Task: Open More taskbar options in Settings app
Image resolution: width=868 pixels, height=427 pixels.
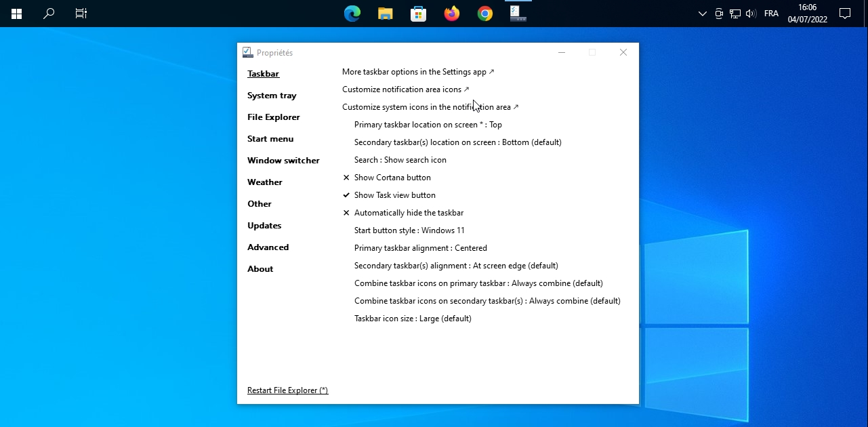Action: [418, 72]
